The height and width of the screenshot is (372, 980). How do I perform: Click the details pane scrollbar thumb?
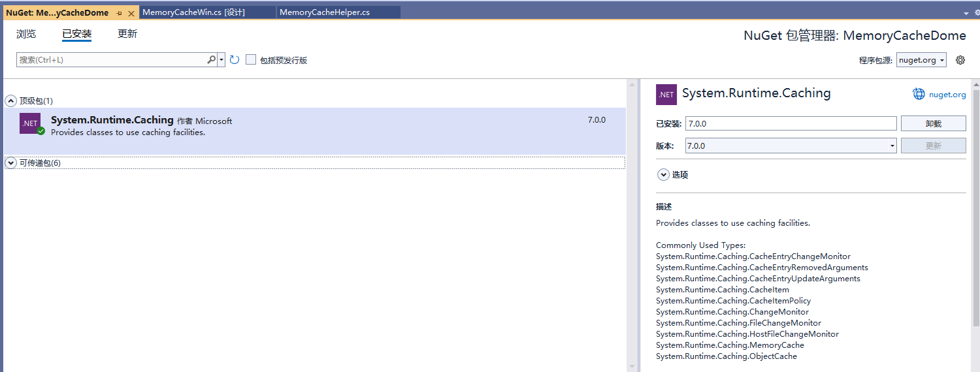click(x=976, y=208)
